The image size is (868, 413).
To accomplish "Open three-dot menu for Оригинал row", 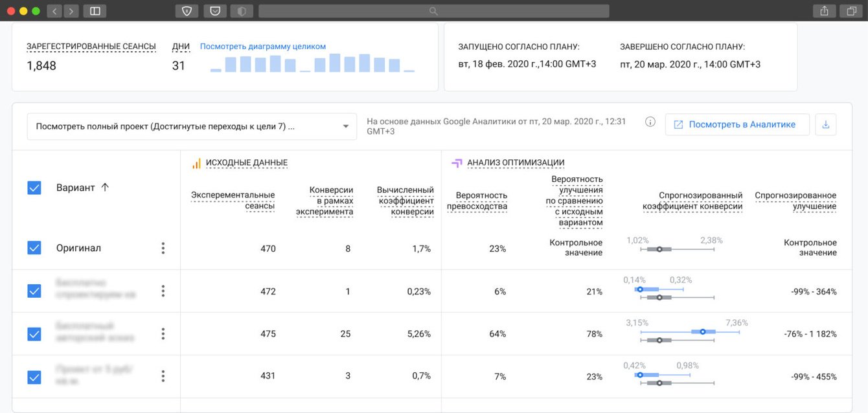I will pyautogui.click(x=163, y=248).
